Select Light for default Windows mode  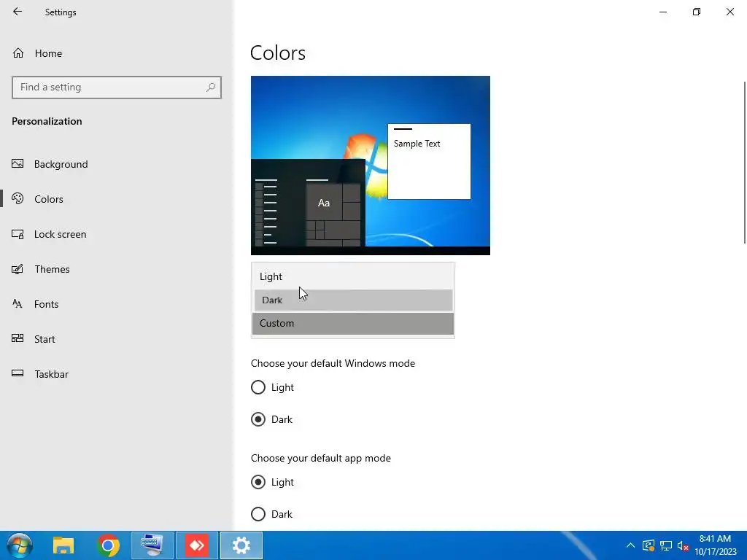[258, 387]
